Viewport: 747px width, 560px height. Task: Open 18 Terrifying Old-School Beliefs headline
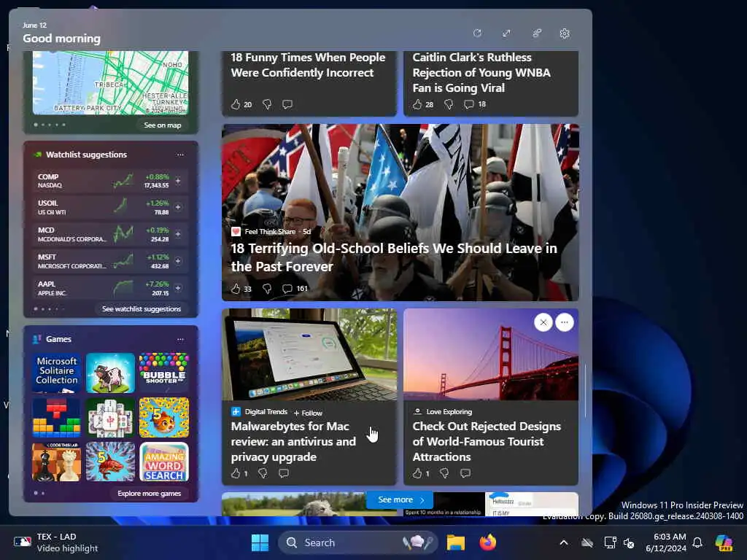394,257
